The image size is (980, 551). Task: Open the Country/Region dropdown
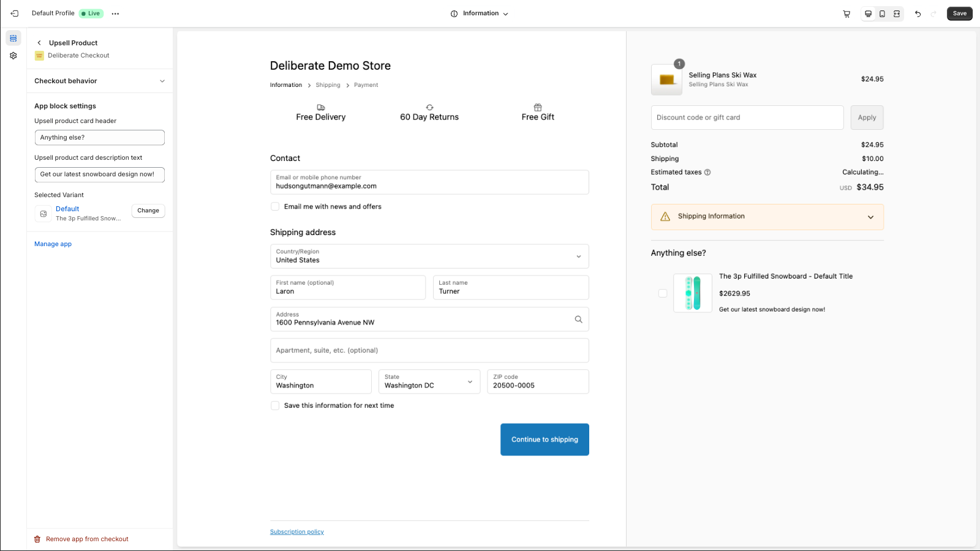(x=429, y=257)
